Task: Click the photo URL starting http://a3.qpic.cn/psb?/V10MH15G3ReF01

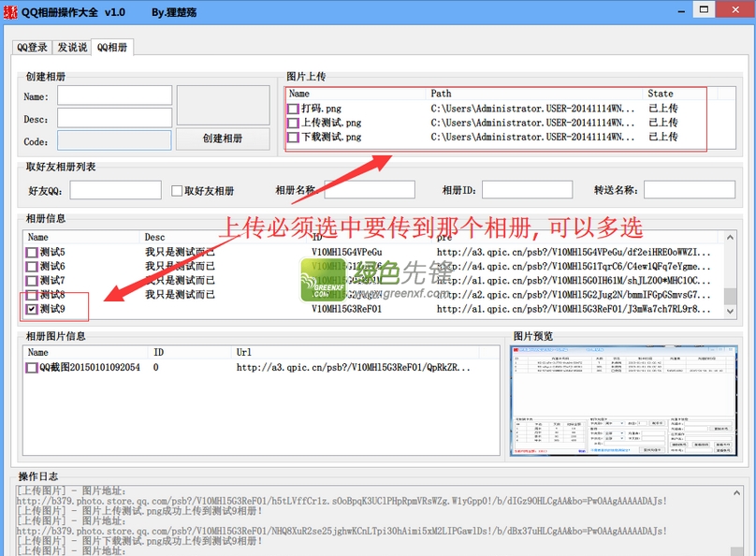Action: pyautogui.click(x=353, y=368)
